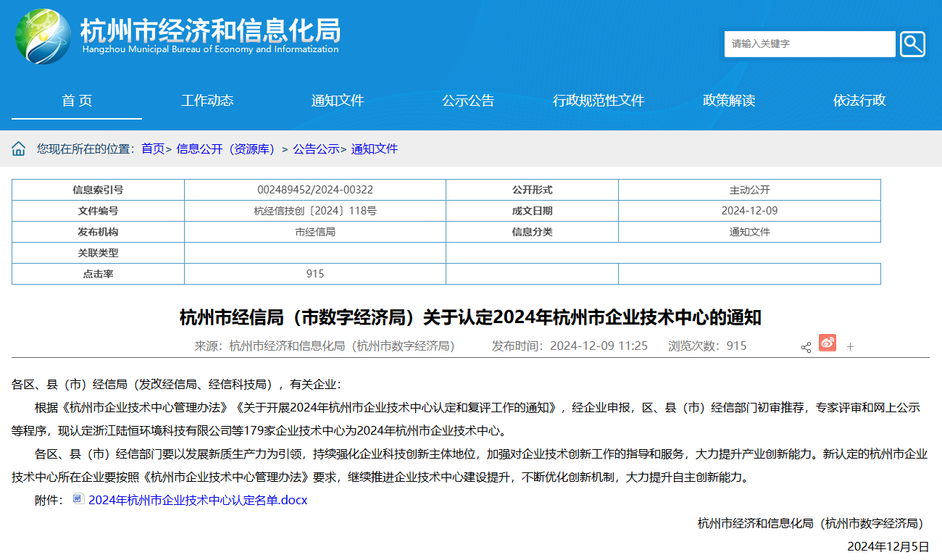Click the Hangzhou bureau globe logo
The width and height of the screenshot is (942, 560).
click(x=43, y=36)
